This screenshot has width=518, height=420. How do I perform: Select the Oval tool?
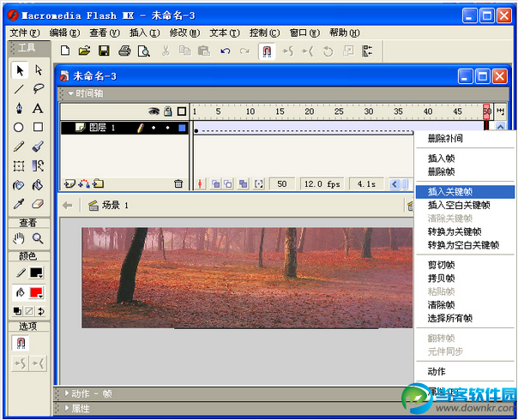tap(19, 127)
